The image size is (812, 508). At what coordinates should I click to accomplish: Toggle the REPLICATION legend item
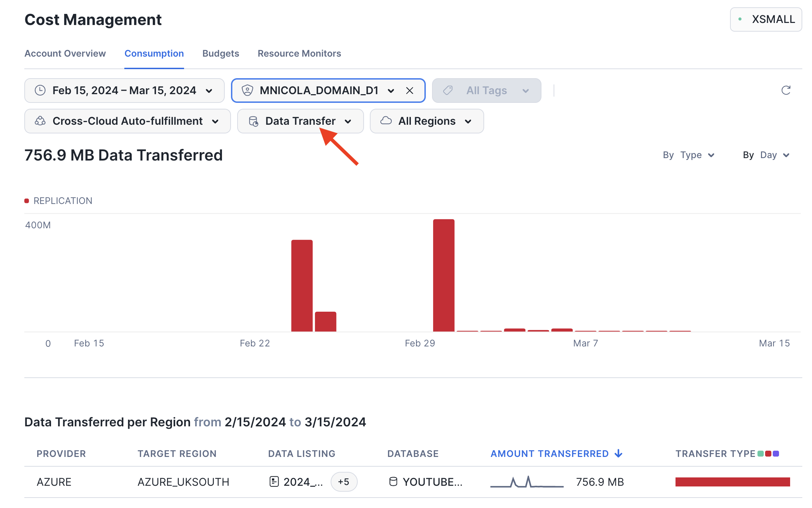58,201
